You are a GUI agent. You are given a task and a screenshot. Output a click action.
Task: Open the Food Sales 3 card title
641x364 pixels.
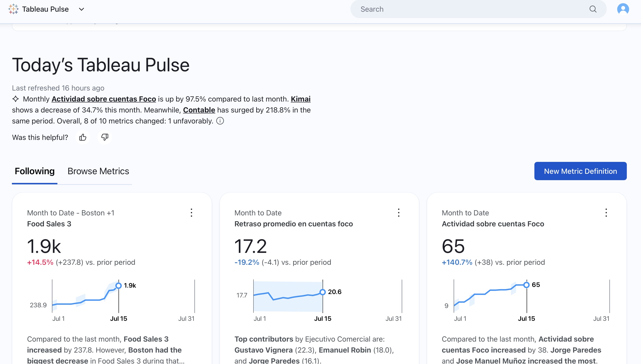coord(49,224)
